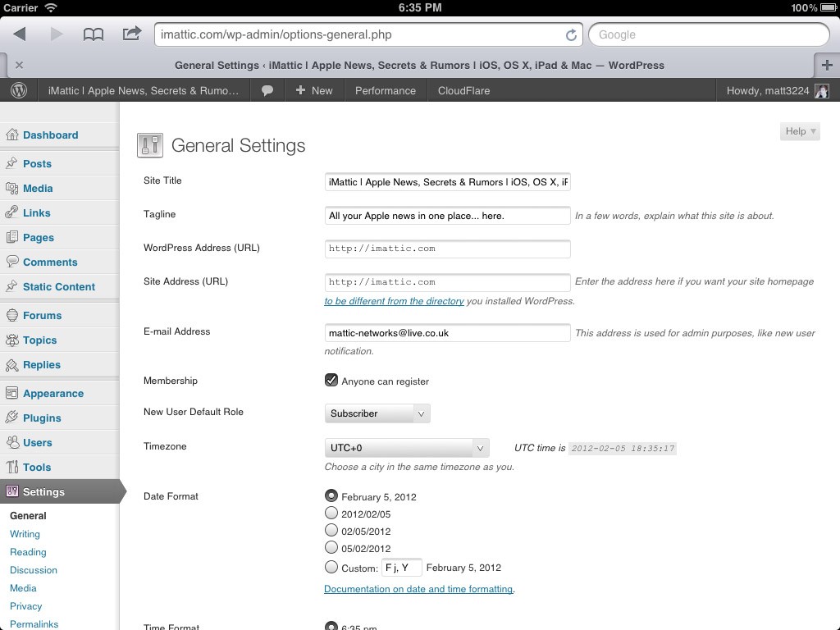This screenshot has width=840, height=630.
Task: Tap the Safari back arrow
Action: coord(20,34)
